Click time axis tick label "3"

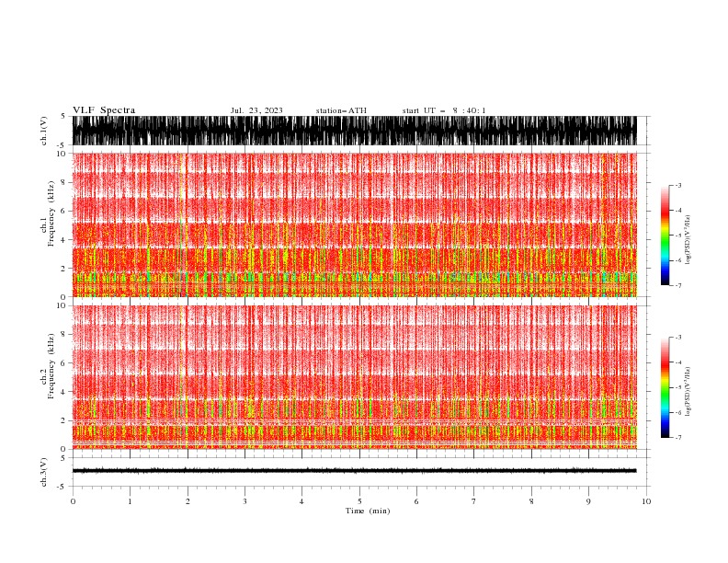click(x=245, y=501)
